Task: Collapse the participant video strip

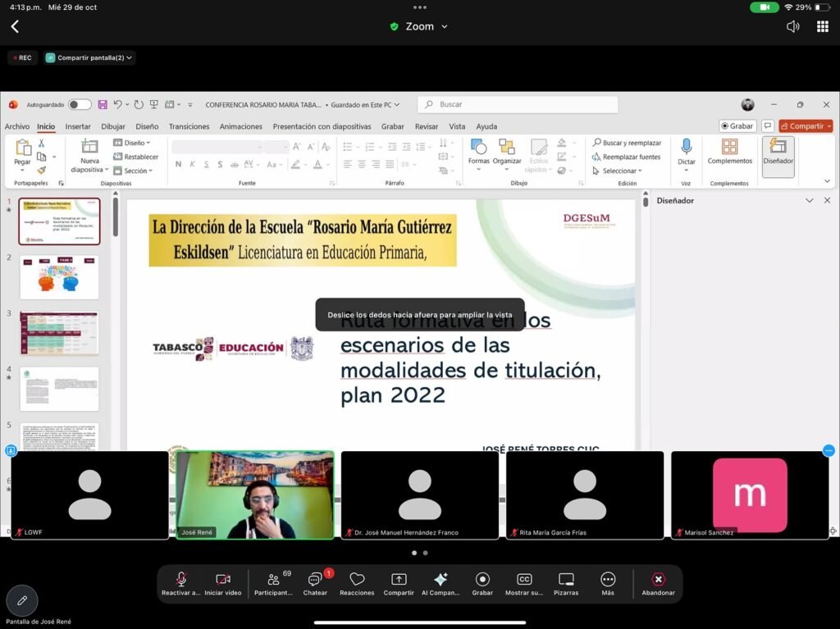Action: (829, 450)
